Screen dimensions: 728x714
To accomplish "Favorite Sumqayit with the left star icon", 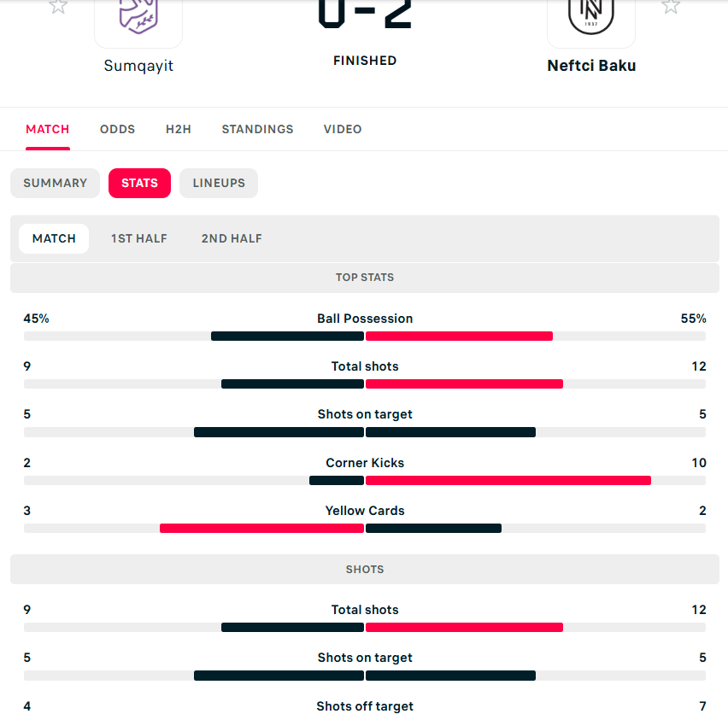I will point(58,7).
